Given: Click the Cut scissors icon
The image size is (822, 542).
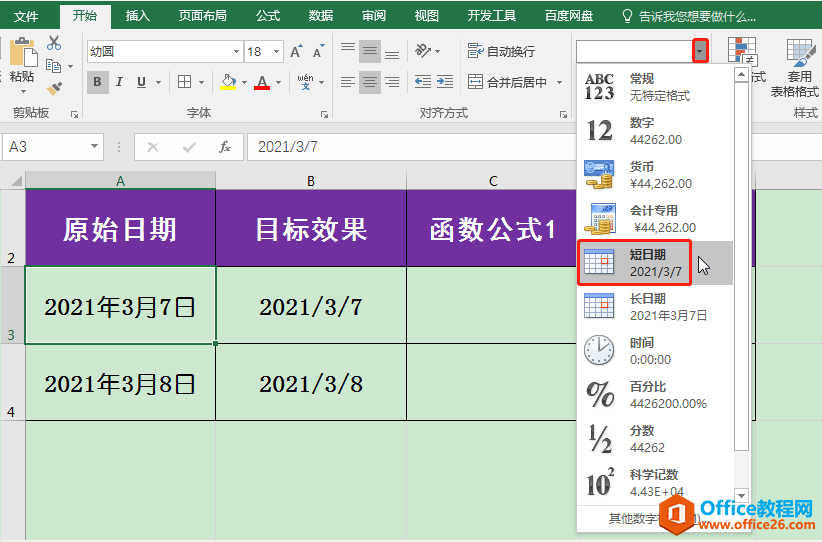Looking at the screenshot, I should coord(53,43).
